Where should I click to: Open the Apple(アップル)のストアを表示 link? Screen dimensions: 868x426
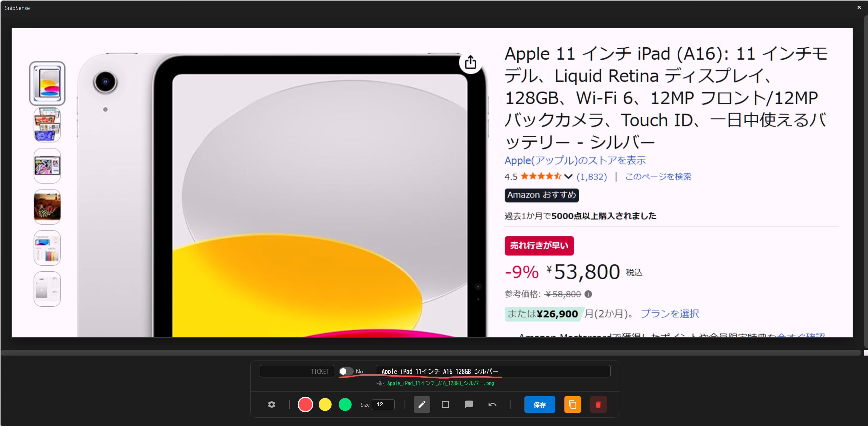coord(575,161)
